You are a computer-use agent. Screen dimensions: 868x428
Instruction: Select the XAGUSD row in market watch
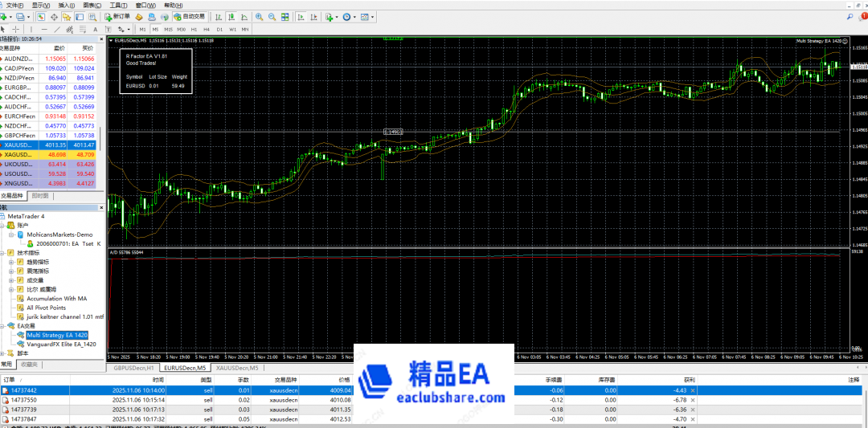pyautogui.click(x=18, y=154)
